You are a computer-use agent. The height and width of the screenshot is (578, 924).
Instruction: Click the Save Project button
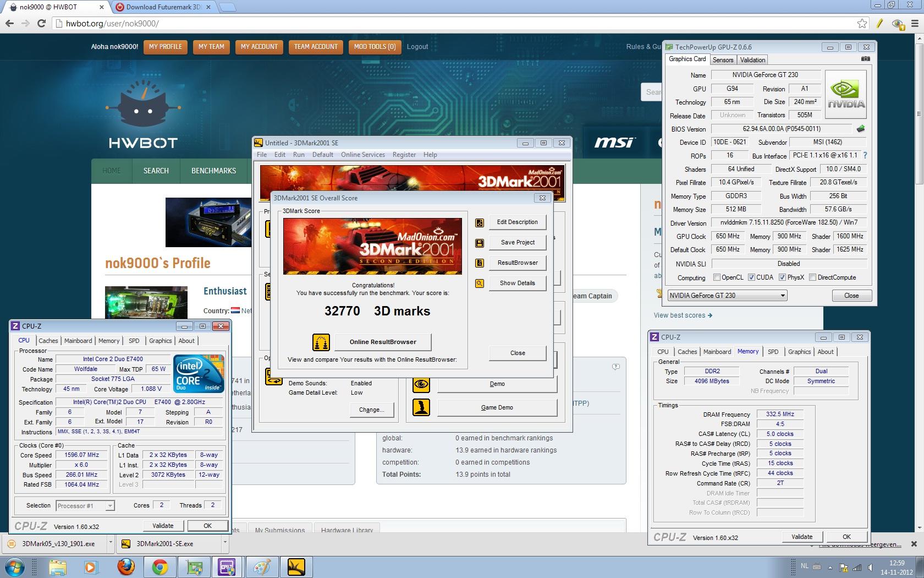pos(518,243)
